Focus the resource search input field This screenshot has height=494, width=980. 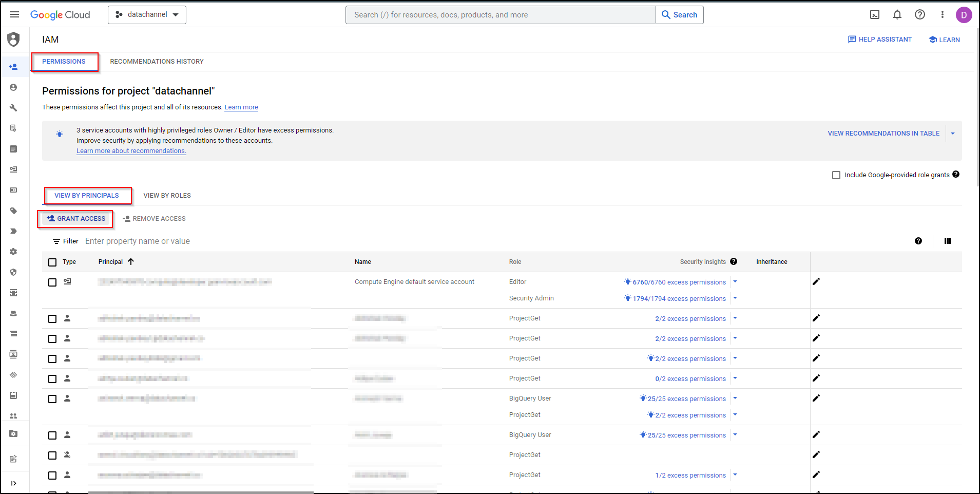tap(501, 15)
